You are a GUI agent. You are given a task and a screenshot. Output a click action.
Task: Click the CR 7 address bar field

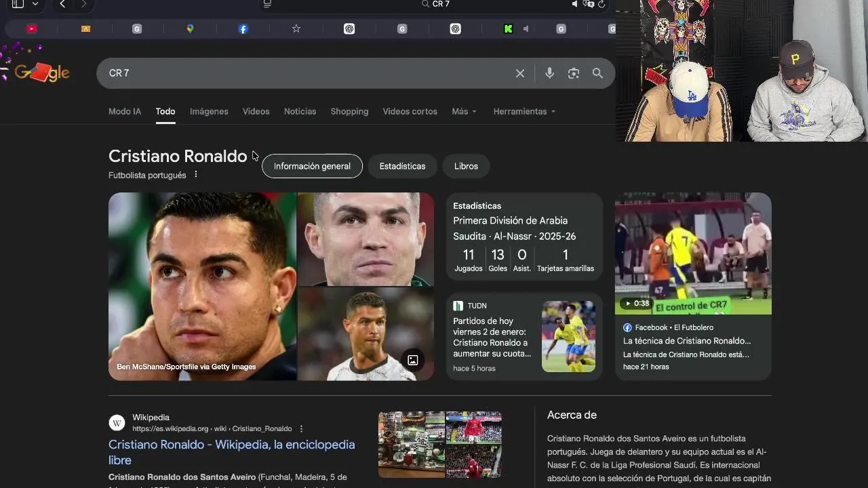point(435,4)
